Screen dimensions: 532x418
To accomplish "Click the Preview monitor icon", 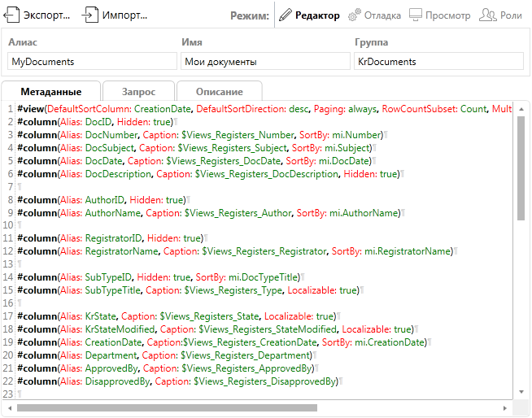I will 416,15.
